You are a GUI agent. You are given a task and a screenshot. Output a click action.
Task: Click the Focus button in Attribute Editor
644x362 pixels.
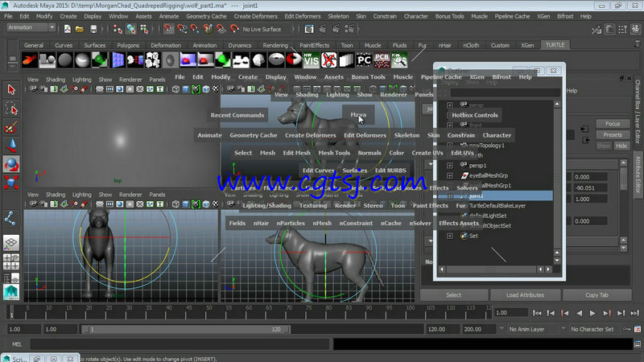pyautogui.click(x=613, y=124)
